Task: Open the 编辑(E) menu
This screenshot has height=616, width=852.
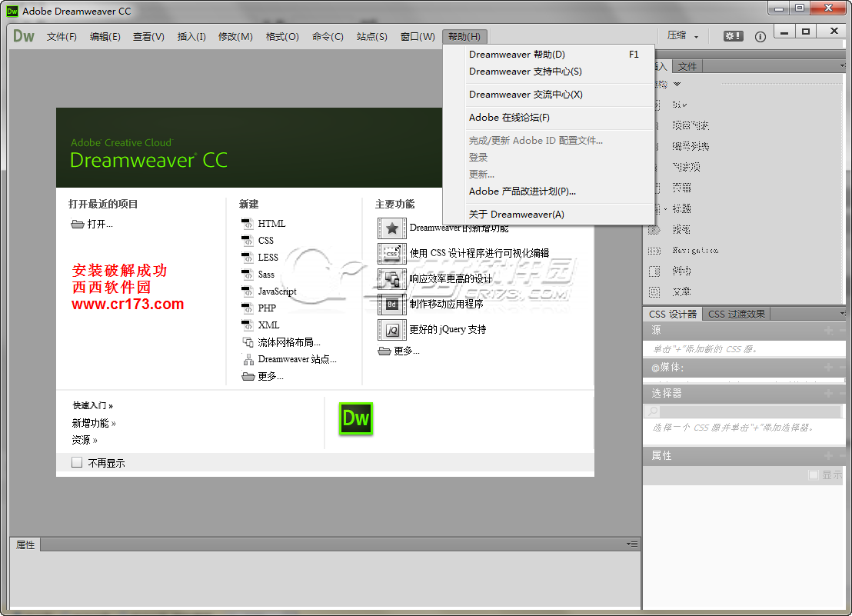Action: 105,36
